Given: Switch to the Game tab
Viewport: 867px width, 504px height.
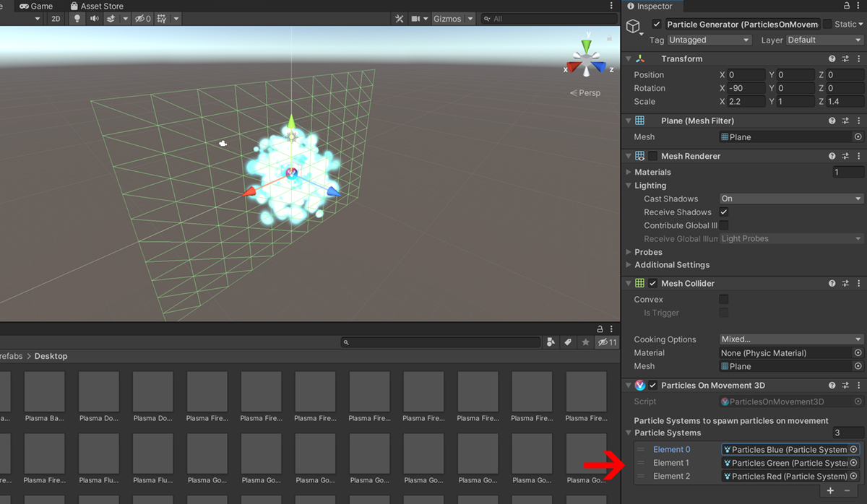Looking at the screenshot, I should coord(36,6).
